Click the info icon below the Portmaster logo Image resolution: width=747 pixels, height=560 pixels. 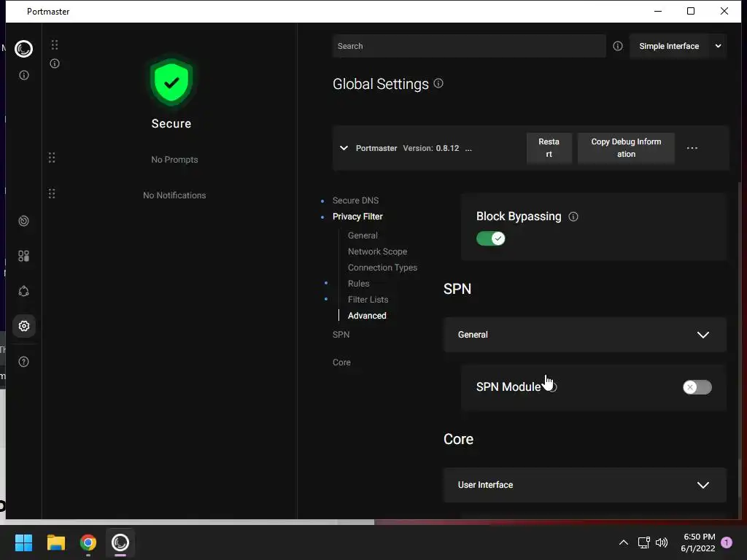pos(24,75)
